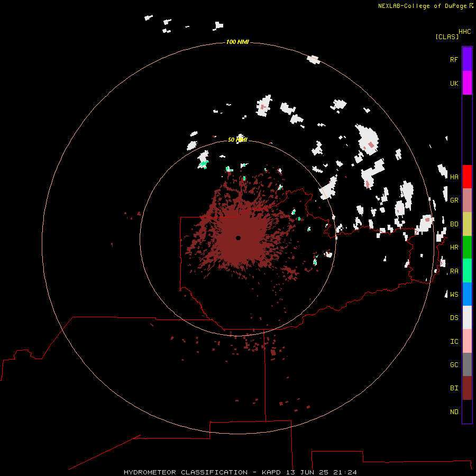Pick the RA bright green legend swatch
Screen dimensions: 476x476
[467, 271]
